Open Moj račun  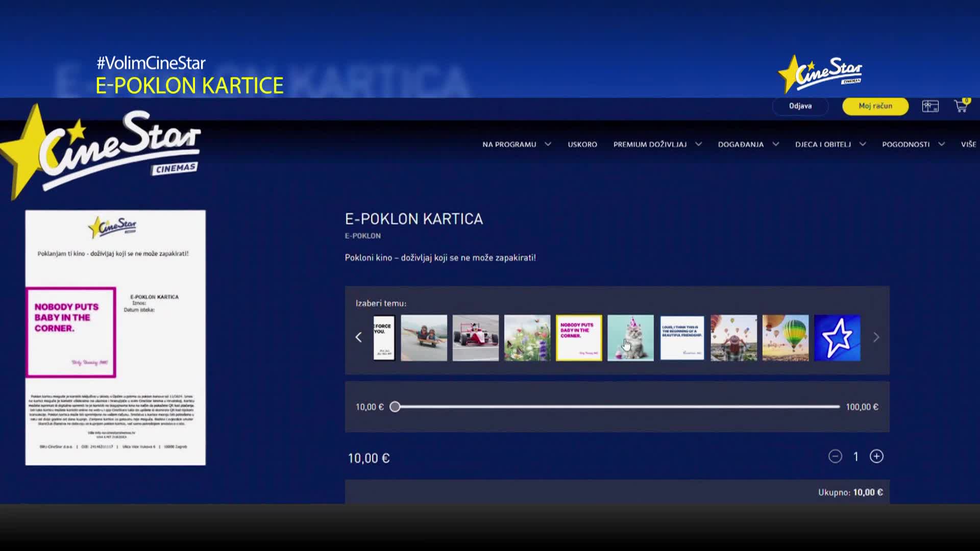(875, 106)
